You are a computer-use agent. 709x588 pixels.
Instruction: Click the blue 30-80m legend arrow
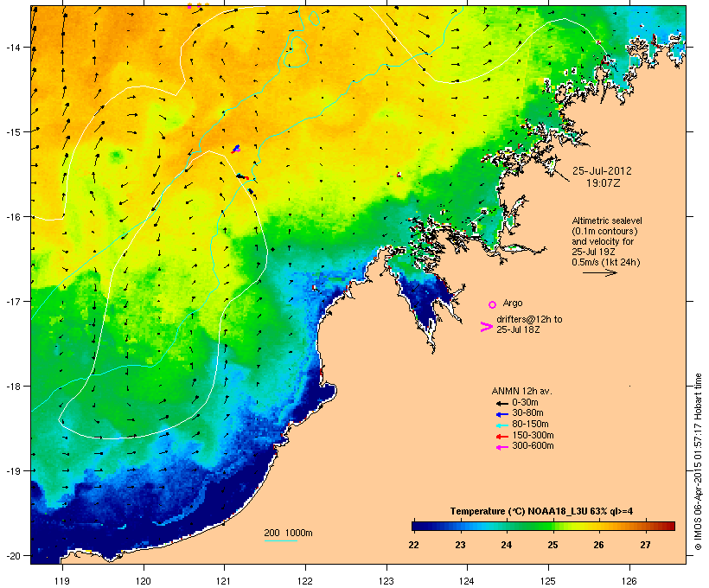point(501,414)
